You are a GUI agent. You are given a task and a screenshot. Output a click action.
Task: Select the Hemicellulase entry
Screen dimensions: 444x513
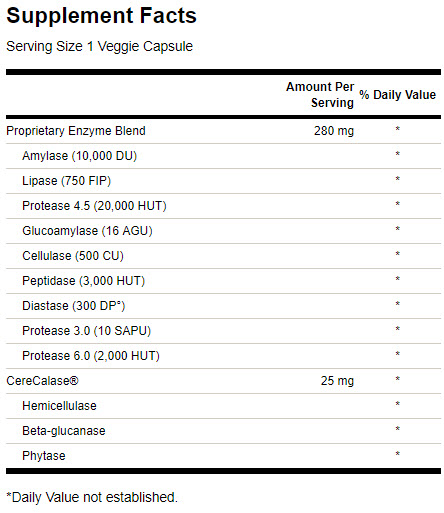tap(59, 406)
